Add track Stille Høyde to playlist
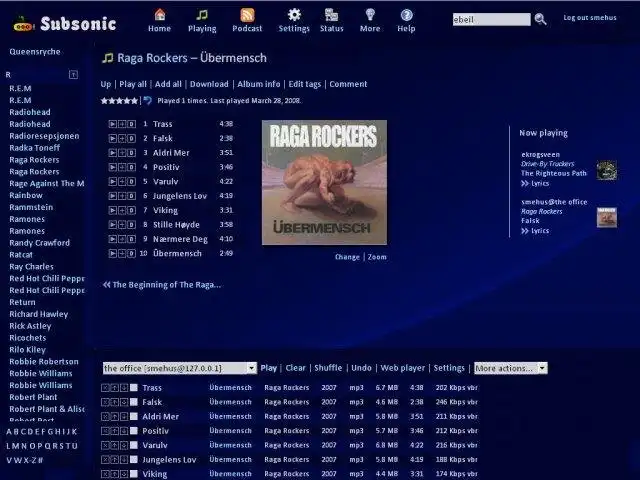640x480 pixels. pyautogui.click(x=122, y=225)
